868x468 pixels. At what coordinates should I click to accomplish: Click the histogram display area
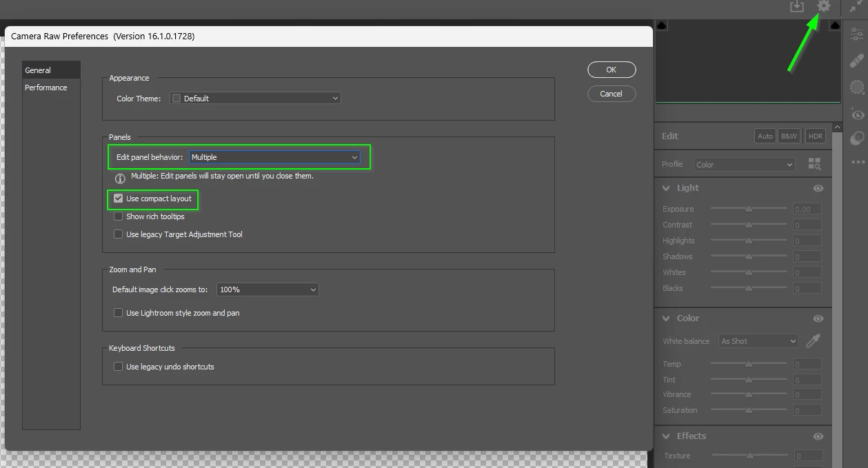pyautogui.click(x=748, y=61)
